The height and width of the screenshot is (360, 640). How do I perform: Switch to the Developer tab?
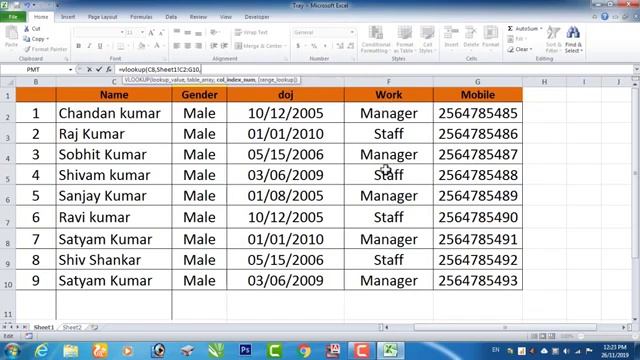(x=257, y=17)
